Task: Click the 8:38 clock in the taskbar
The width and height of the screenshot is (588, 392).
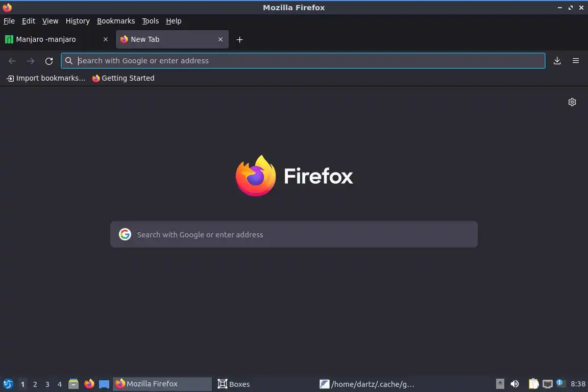Action: coord(578,384)
